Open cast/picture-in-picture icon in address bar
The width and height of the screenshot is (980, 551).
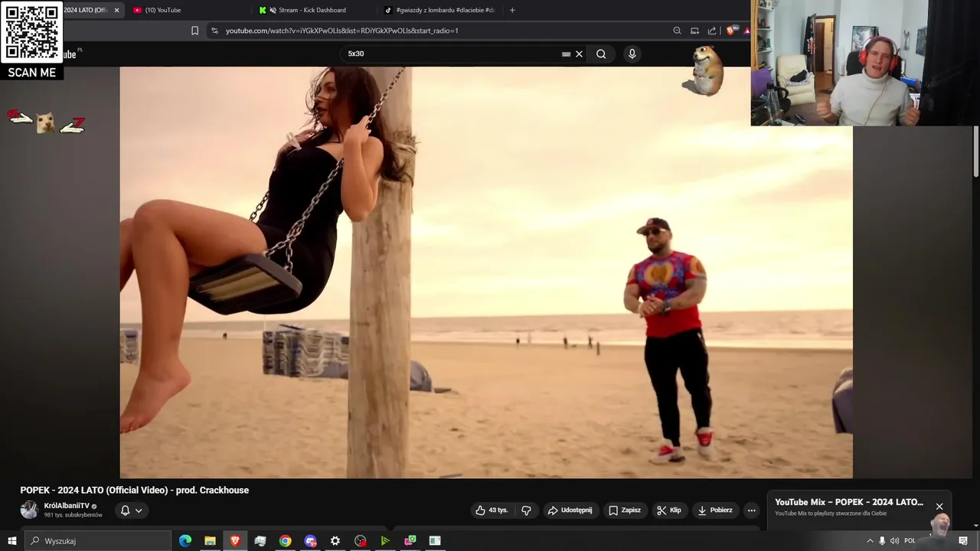click(x=694, y=31)
